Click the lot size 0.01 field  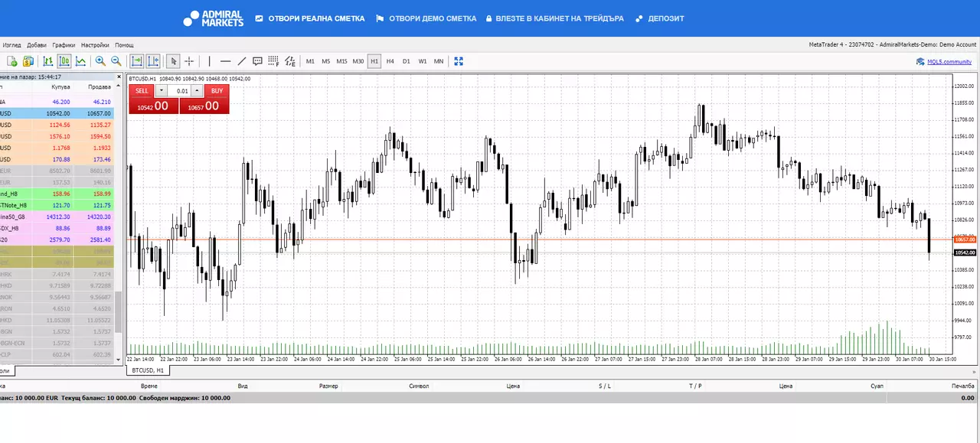click(179, 90)
